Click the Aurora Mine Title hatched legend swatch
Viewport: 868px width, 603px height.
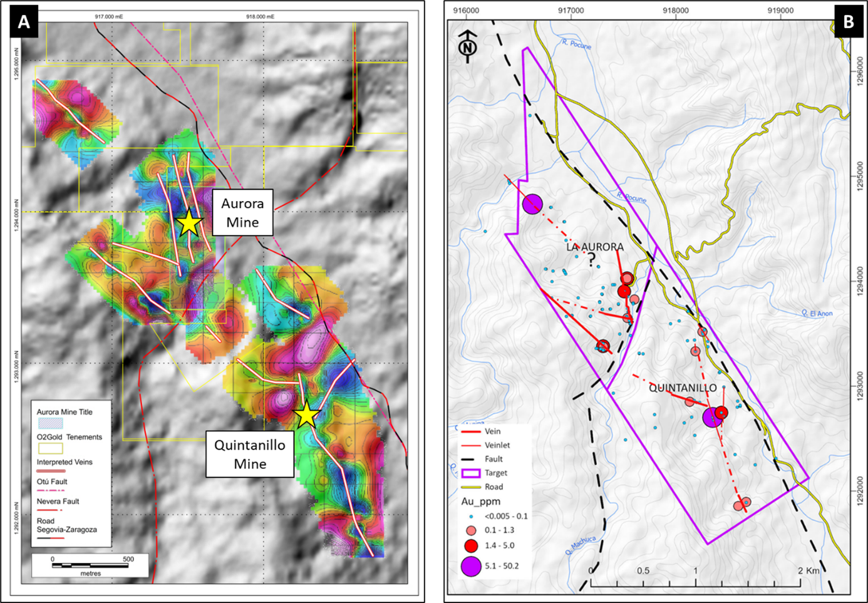click(x=50, y=423)
